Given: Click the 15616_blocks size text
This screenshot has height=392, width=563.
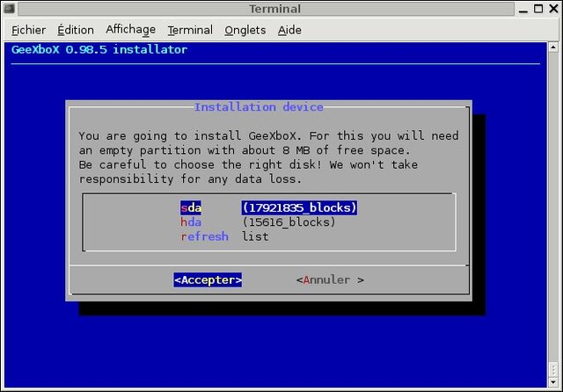Looking at the screenshot, I should point(289,222).
